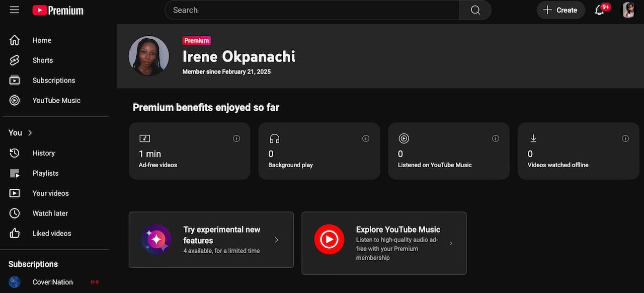The height and width of the screenshot is (293, 644).
Task: Open notifications bell icon
Action: [x=599, y=10]
